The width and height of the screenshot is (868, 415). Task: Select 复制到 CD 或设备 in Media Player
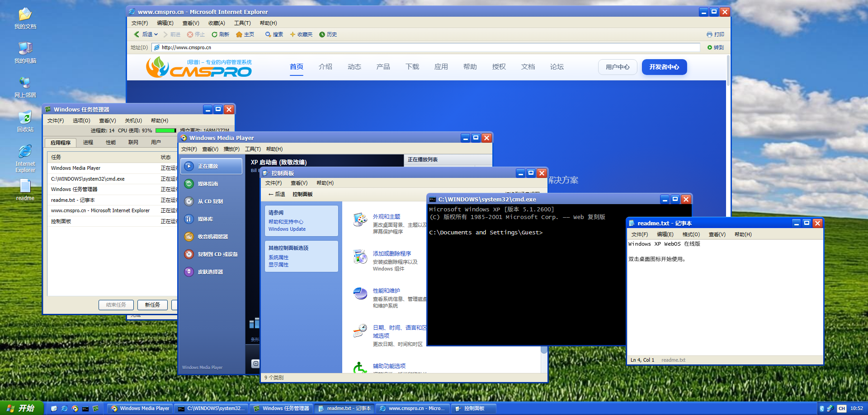[x=212, y=254]
